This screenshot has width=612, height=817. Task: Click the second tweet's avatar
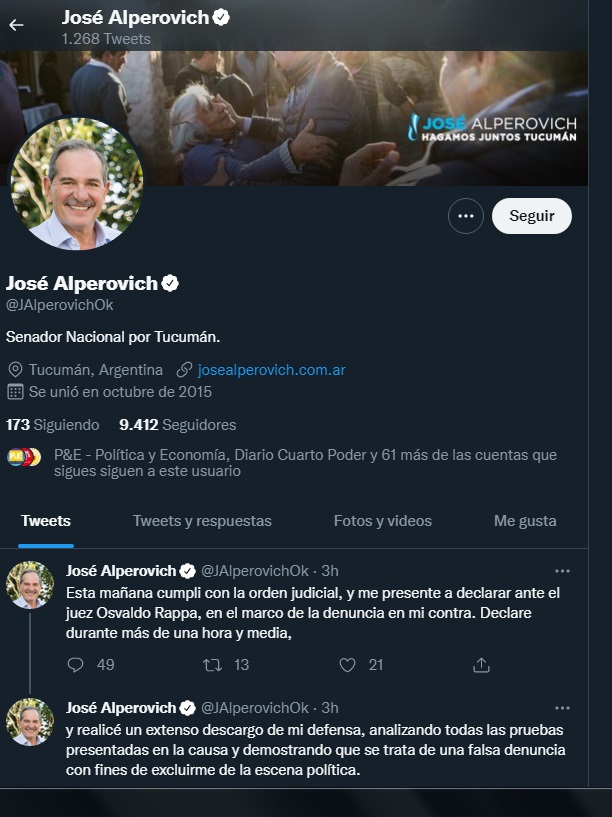coord(30,722)
